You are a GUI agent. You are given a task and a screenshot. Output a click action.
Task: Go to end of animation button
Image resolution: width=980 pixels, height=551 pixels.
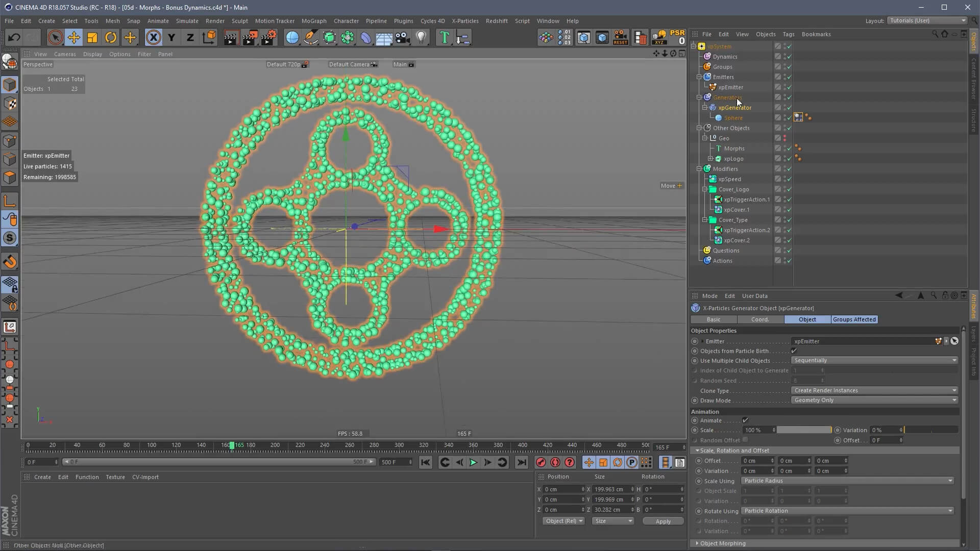[521, 462]
